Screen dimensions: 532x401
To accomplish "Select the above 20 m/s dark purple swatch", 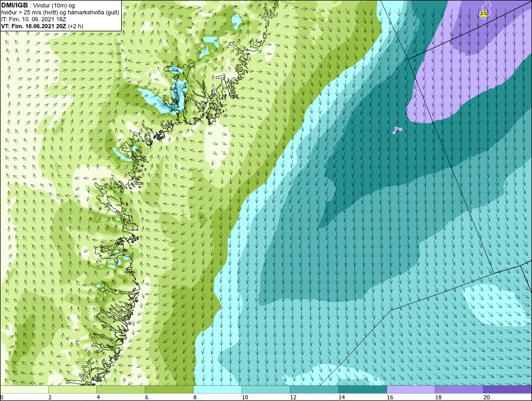I will coord(508,389).
